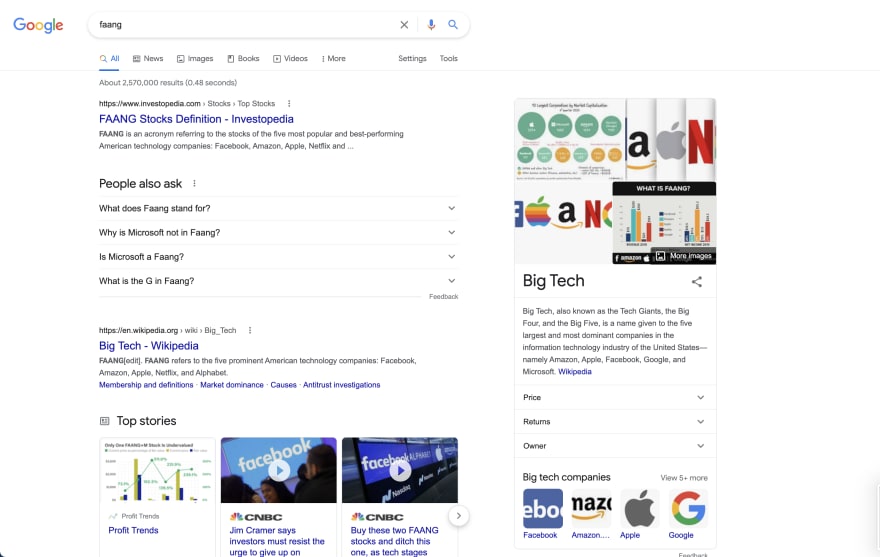The width and height of the screenshot is (880, 557).
Task: Share the Big Tech knowledge panel
Action: point(696,282)
